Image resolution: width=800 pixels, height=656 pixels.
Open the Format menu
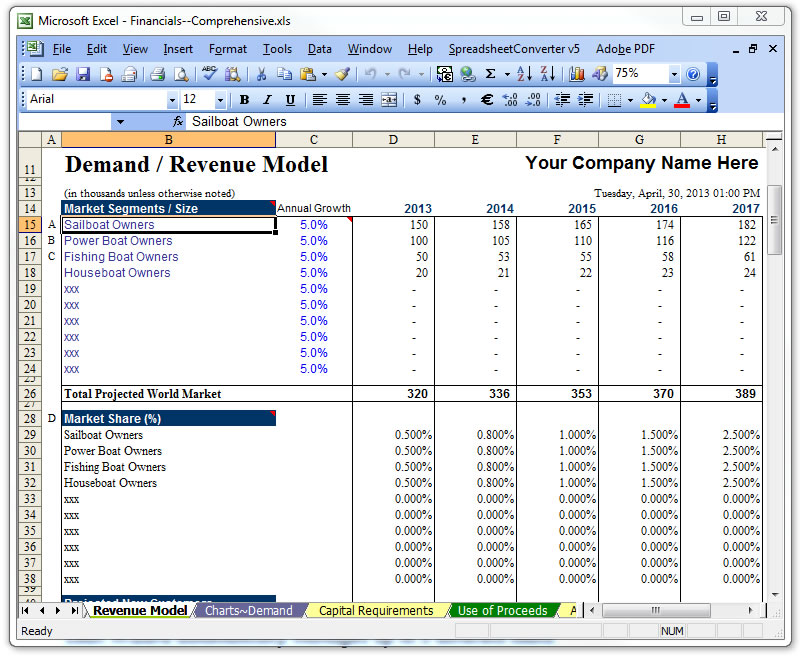click(x=228, y=49)
